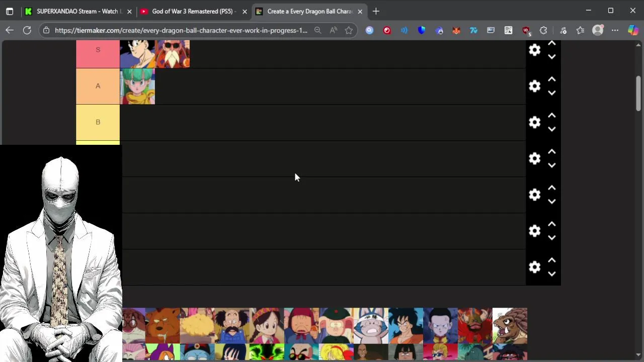Pick the red horned helmet character thumbnail
Screen dimensions: 644x362
pyautogui.click(x=475, y=325)
